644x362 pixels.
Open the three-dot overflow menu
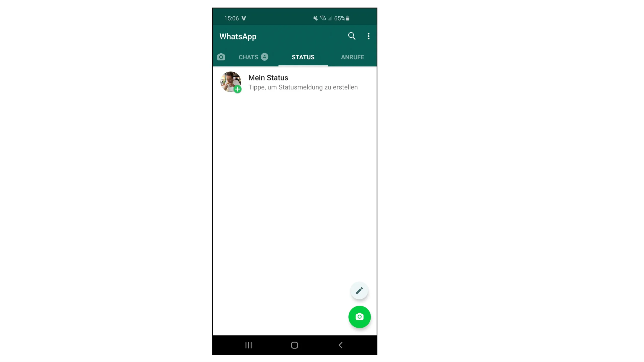(x=368, y=36)
